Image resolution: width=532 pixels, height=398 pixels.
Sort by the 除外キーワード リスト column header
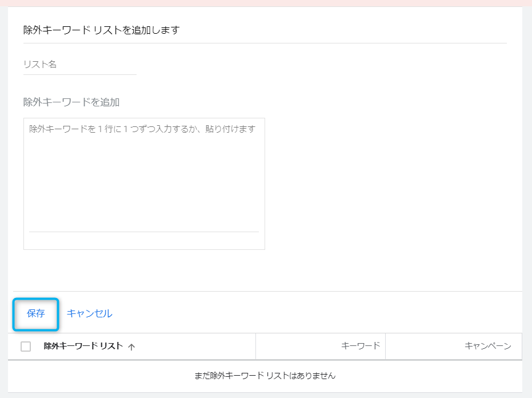[x=83, y=346]
